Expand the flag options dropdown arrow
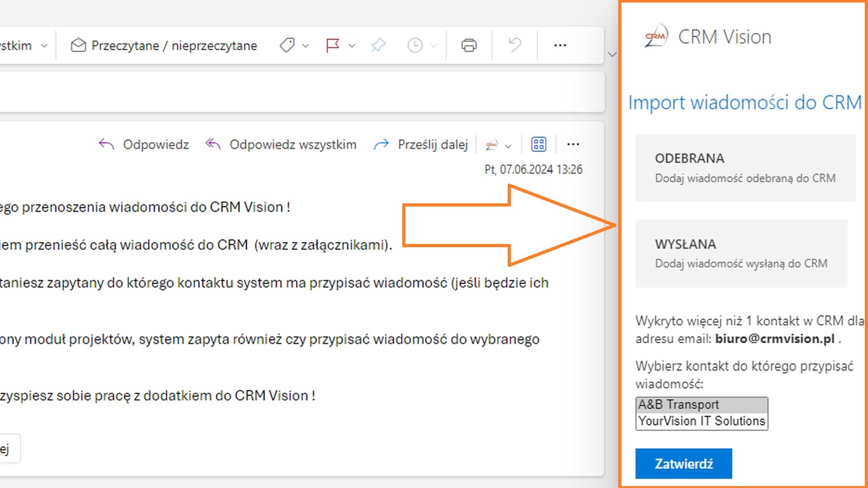The image size is (868, 488). 351,46
